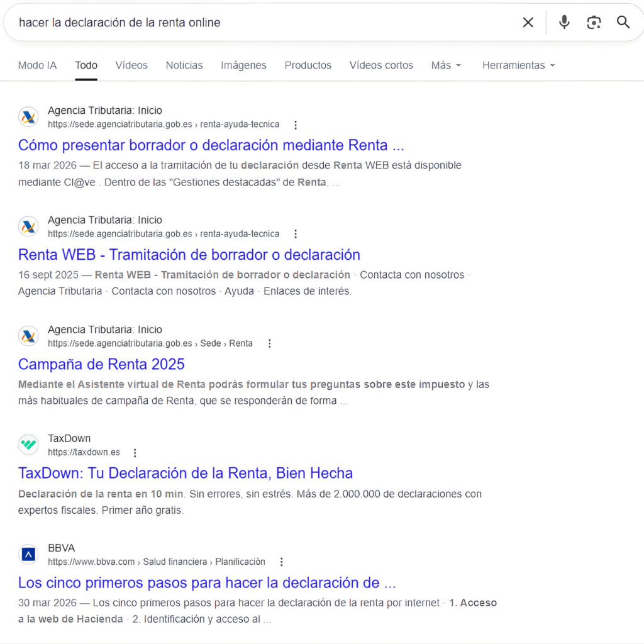Clear the search box with the X icon
The height and width of the screenshot is (644, 644).
pyautogui.click(x=528, y=22)
